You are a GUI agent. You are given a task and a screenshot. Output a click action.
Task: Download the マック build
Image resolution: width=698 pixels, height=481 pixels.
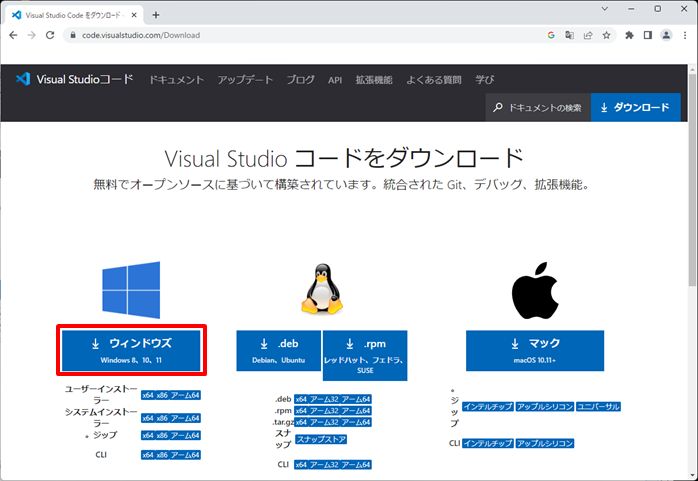tap(535, 350)
